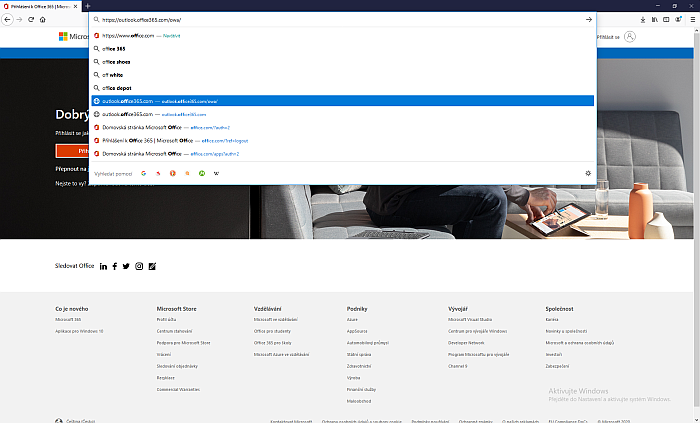Click the account avatar icon in header
The height and width of the screenshot is (423, 700).
pyautogui.click(x=629, y=37)
